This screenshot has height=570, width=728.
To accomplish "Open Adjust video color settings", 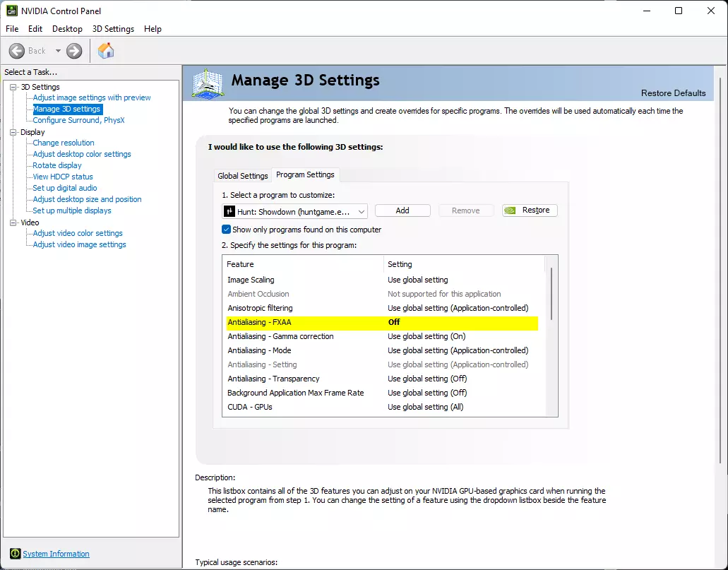I will coord(78,233).
